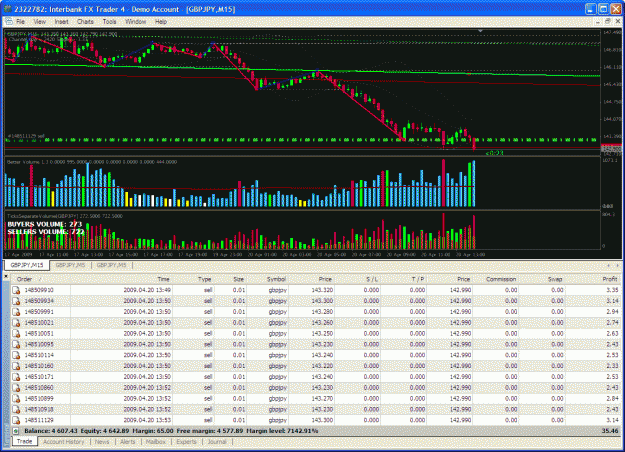Open the Experts tab
The width and height of the screenshot is (625, 452).
click(187, 442)
